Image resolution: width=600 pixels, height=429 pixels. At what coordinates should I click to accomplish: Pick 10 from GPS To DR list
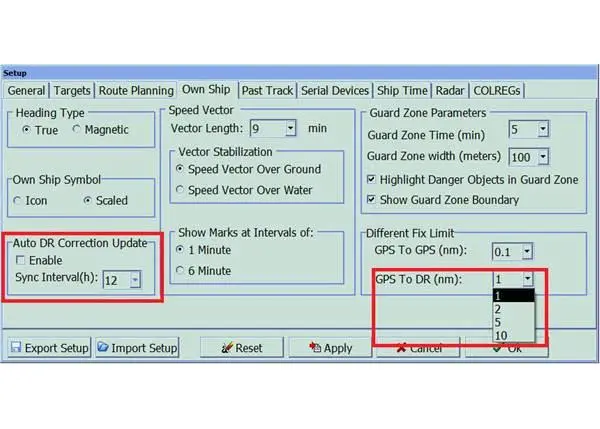(x=514, y=335)
